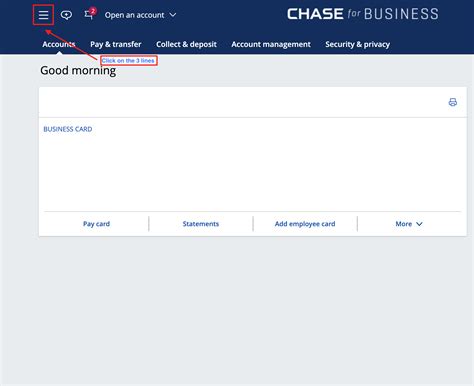The height and width of the screenshot is (386, 474).
Task: Click the Chase for Business logo
Action: 363,14
